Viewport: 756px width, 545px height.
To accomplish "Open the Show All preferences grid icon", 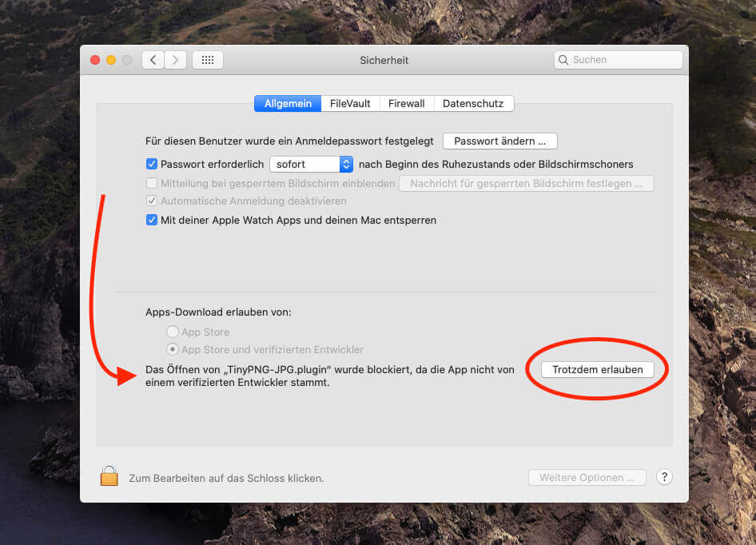I will coord(207,59).
